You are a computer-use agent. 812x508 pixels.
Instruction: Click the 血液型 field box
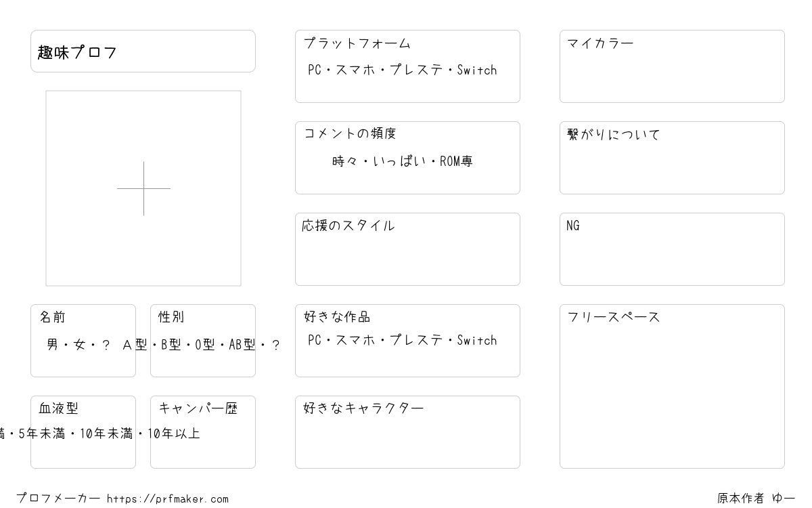click(x=83, y=432)
